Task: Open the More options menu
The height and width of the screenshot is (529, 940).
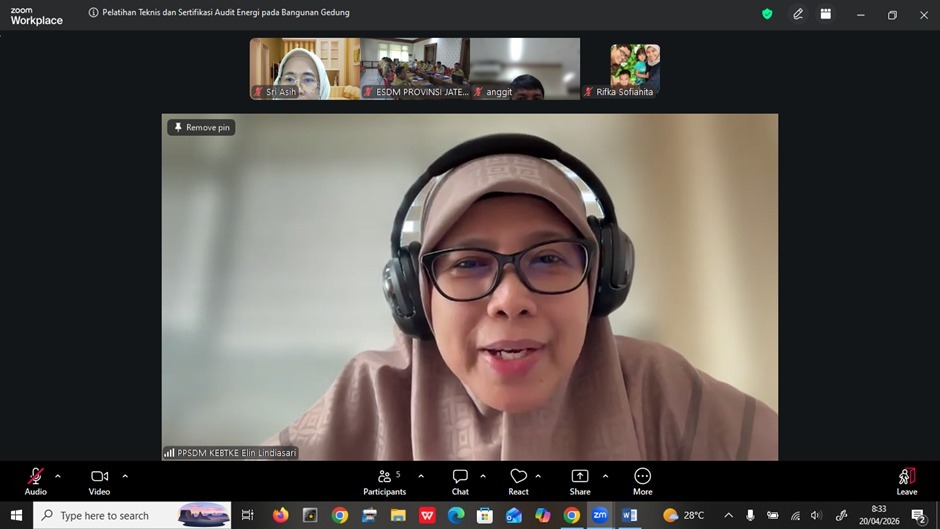Action: click(642, 478)
